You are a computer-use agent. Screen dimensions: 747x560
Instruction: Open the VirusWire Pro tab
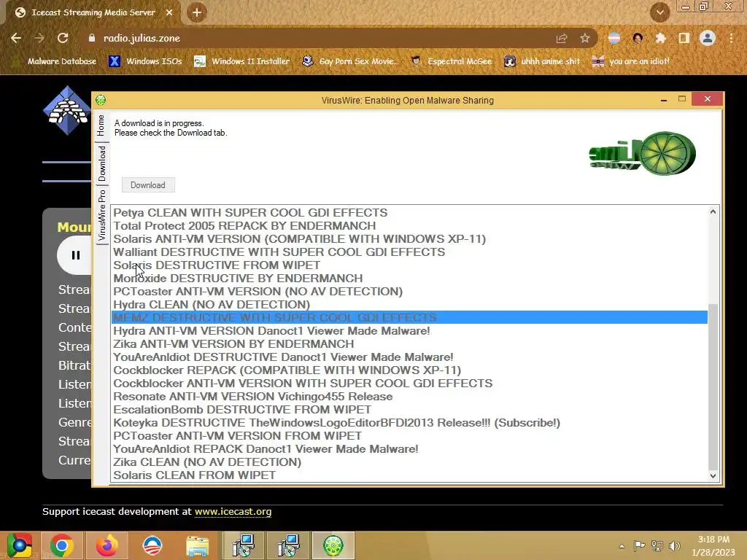click(x=101, y=215)
